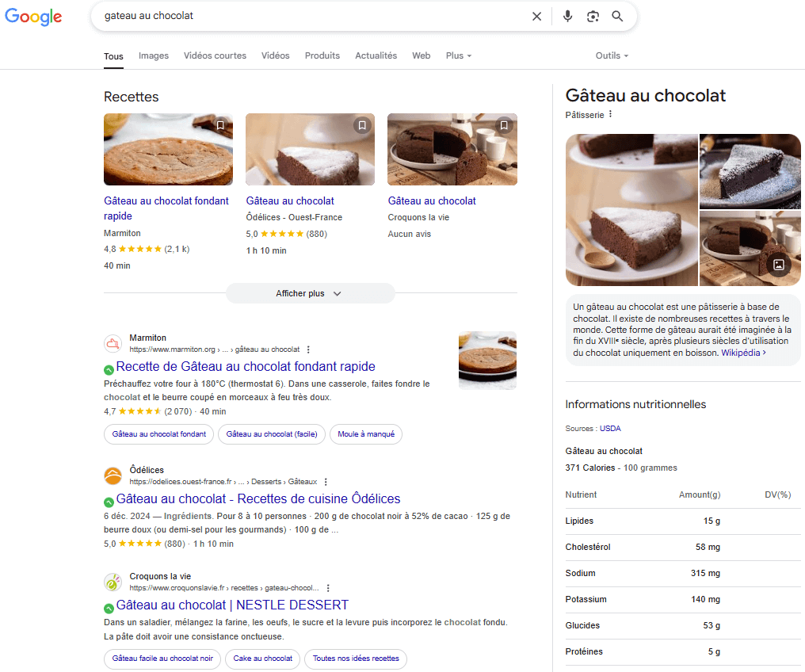
Task: Click the Gâteau au chocolat fondant chip
Action: [x=159, y=434]
